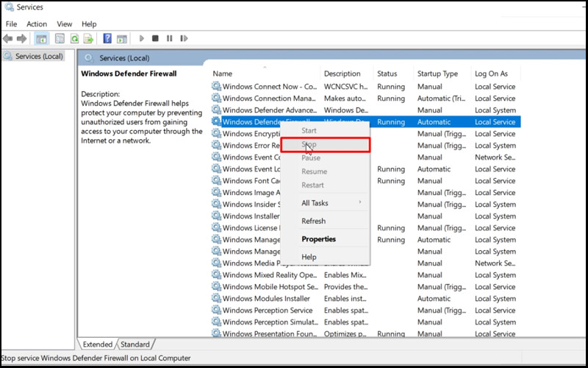
Task: Open the View menu
Action: (x=64, y=24)
